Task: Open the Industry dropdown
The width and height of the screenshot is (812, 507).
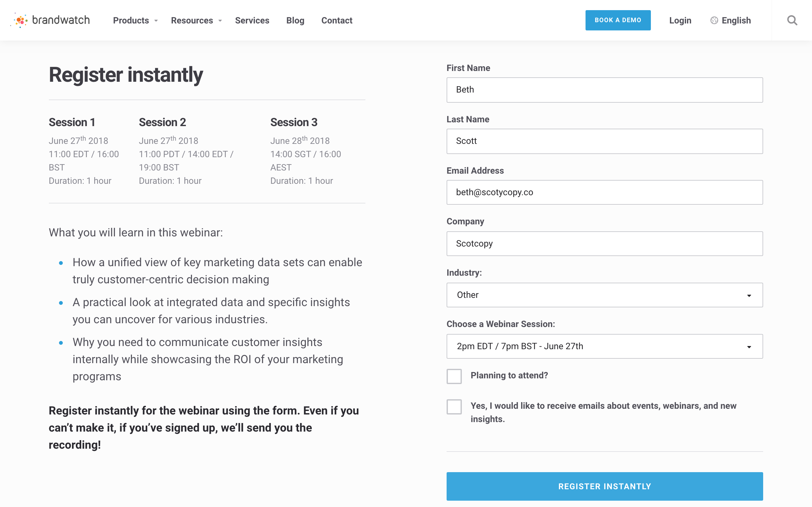Action: point(604,295)
